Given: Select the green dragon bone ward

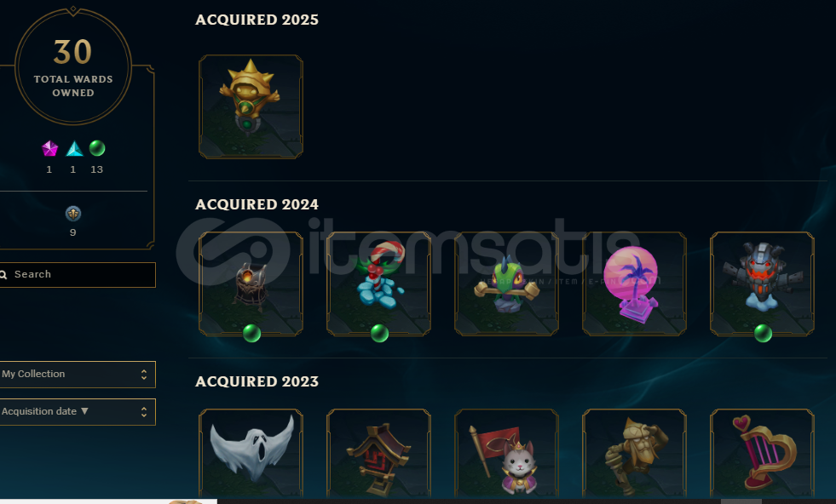Looking at the screenshot, I should click(x=506, y=283).
